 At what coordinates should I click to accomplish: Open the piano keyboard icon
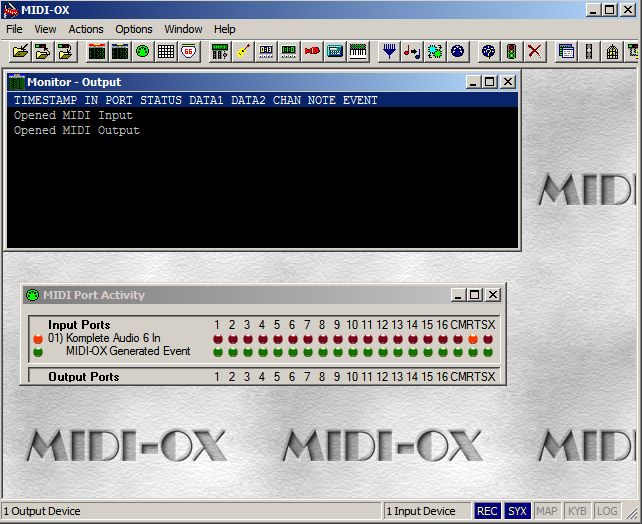coord(358,52)
